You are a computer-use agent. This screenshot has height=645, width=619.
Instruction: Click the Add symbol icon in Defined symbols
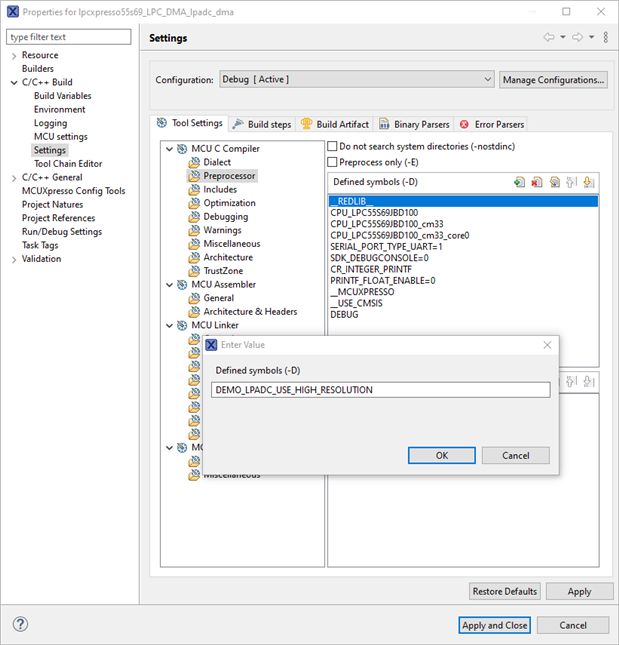tap(519, 182)
